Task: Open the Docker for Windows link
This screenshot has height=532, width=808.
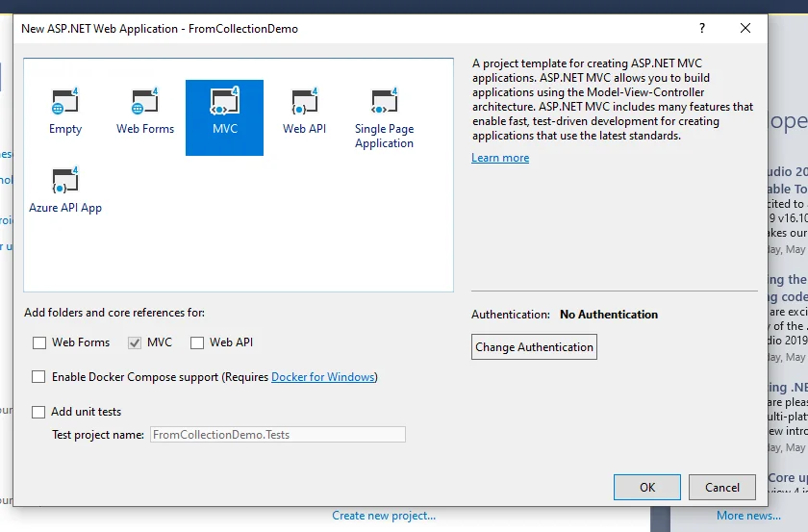Action: pos(322,377)
